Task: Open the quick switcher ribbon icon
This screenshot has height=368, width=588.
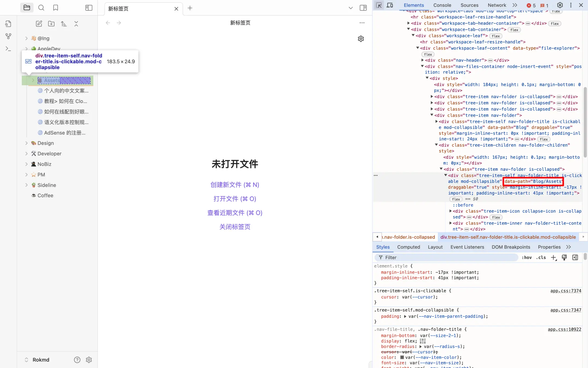Action: (x=8, y=24)
